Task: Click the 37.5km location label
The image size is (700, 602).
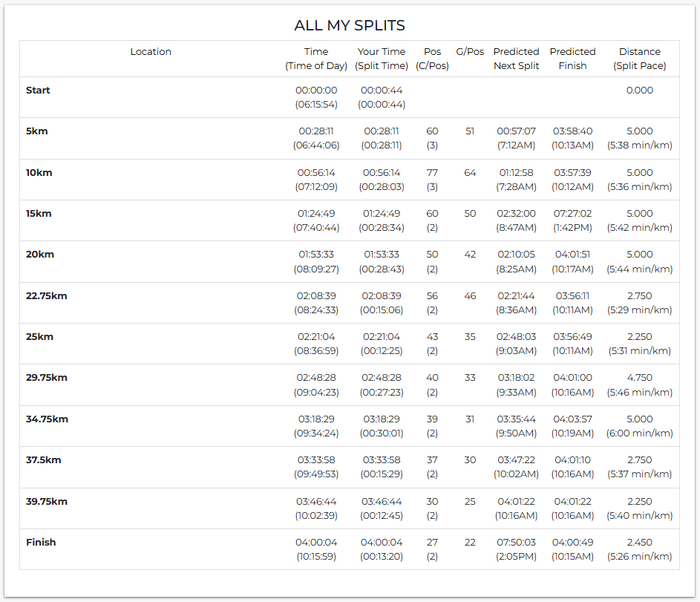Action: coord(44,460)
